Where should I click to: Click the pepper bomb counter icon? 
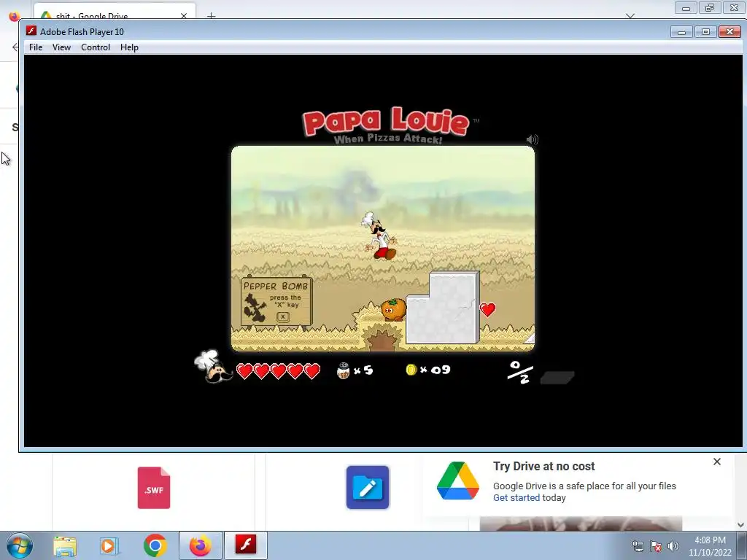(x=343, y=370)
